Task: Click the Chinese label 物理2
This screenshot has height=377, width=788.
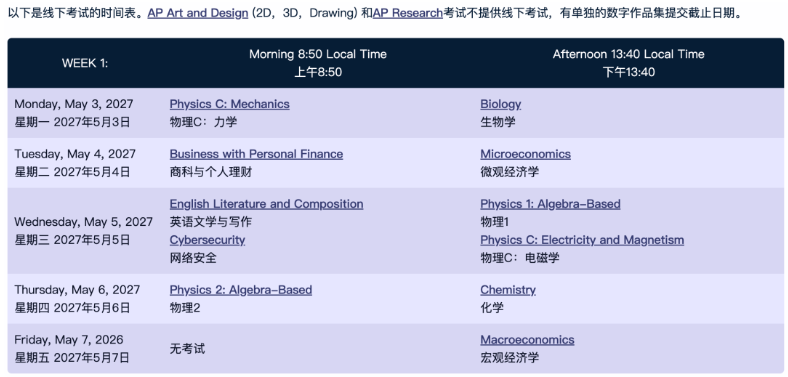Action: click(x=185, y=308)
